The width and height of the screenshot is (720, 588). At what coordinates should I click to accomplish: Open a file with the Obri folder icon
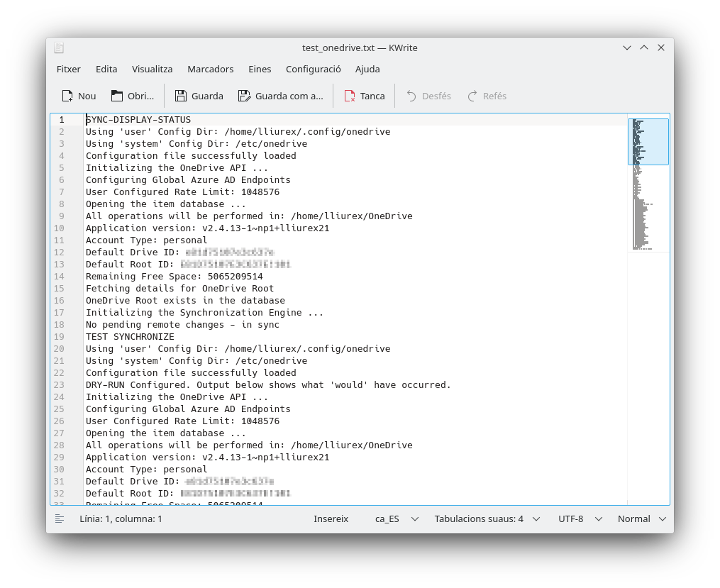click(x=118, y=96)
